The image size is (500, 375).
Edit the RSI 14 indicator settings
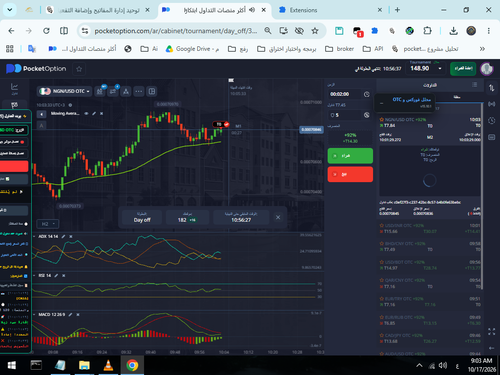coord(56,276)
